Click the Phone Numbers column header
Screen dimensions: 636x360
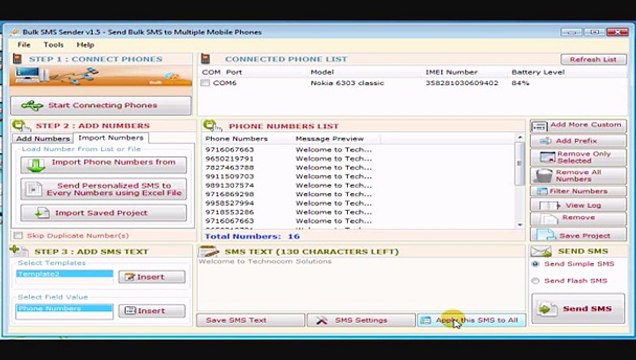[236, 139]
